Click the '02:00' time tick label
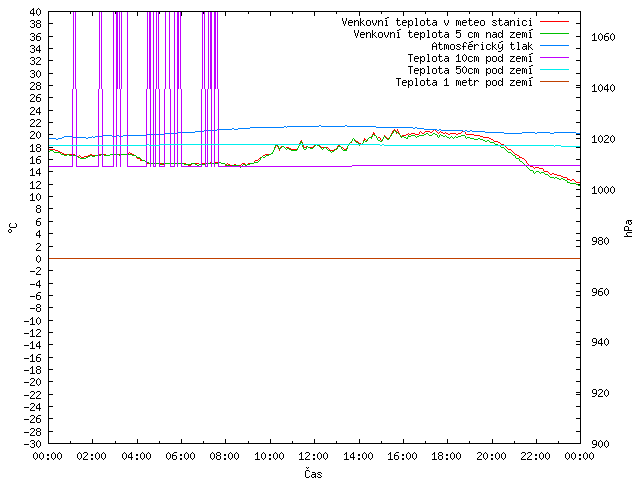Image resolution: width=640 pixels, height=480 pixels. point(92,456)
